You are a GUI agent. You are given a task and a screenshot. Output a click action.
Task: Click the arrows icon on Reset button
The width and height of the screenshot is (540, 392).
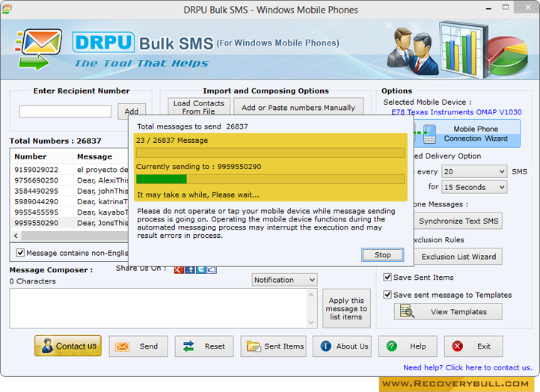pyautogui.click(x=188, y=346)
